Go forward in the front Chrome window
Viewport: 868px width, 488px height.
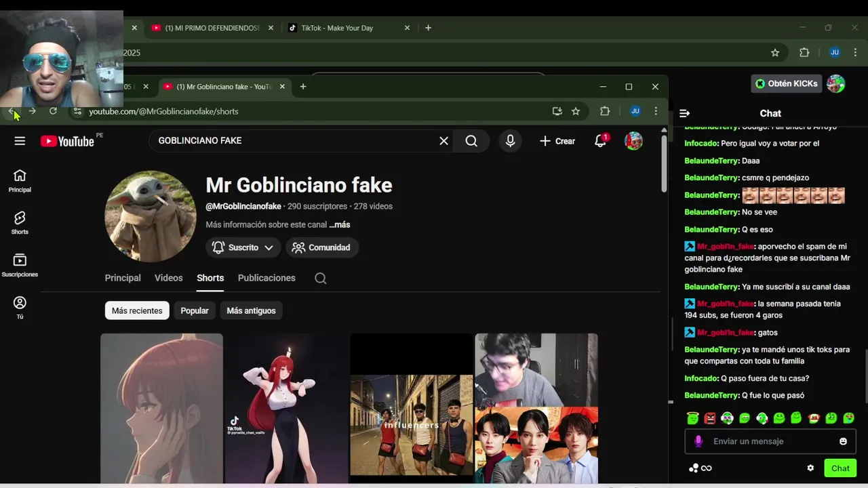coord(32,111)
